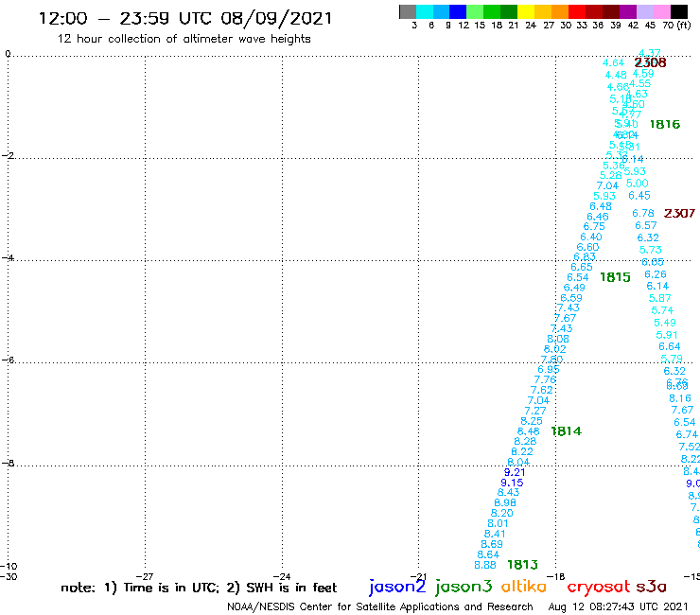Select the yellow 24 ft legend swatch
Image resolution: width=700 pixels, height=615 pixels.
click(x=526, y=11)
